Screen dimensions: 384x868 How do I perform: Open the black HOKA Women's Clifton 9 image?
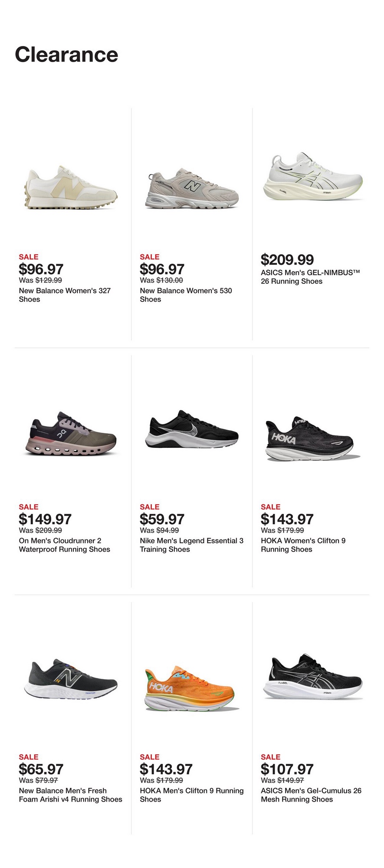pos(312,438)
